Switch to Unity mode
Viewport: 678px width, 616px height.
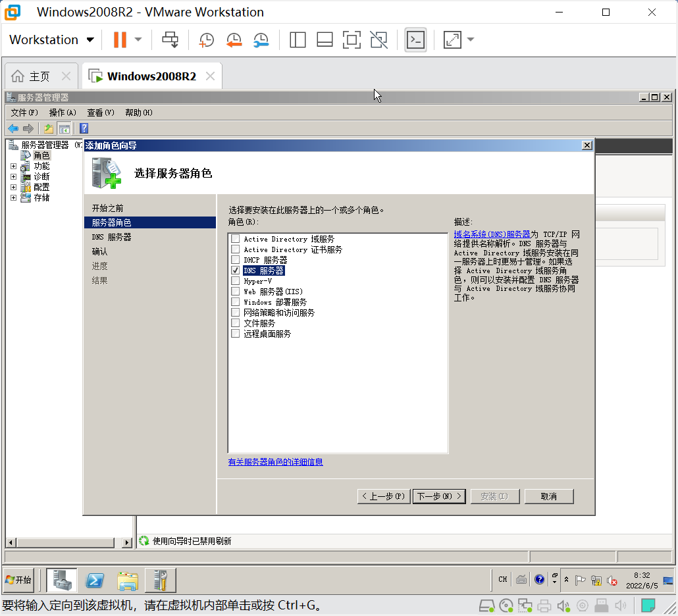coord(378,39)
